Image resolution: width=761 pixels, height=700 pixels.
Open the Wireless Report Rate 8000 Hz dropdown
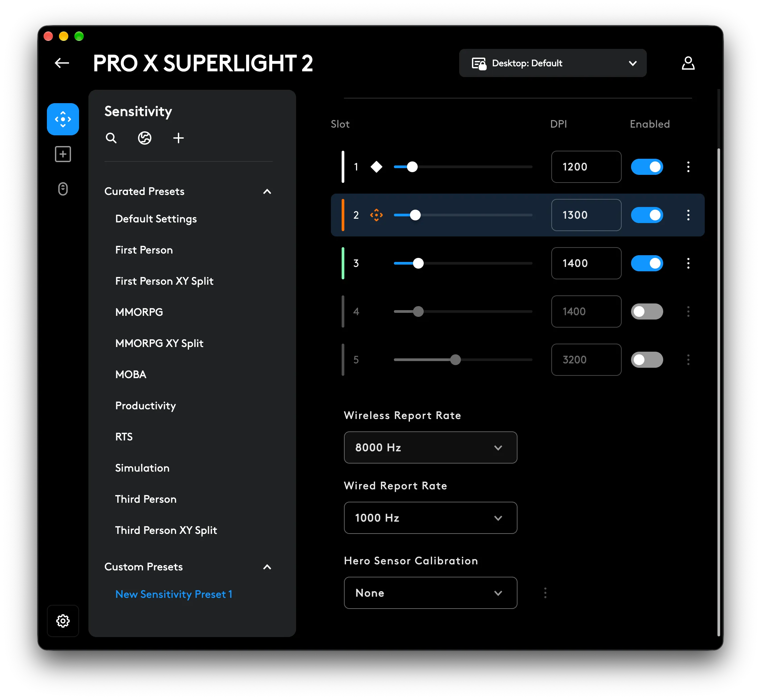point(430,447)
